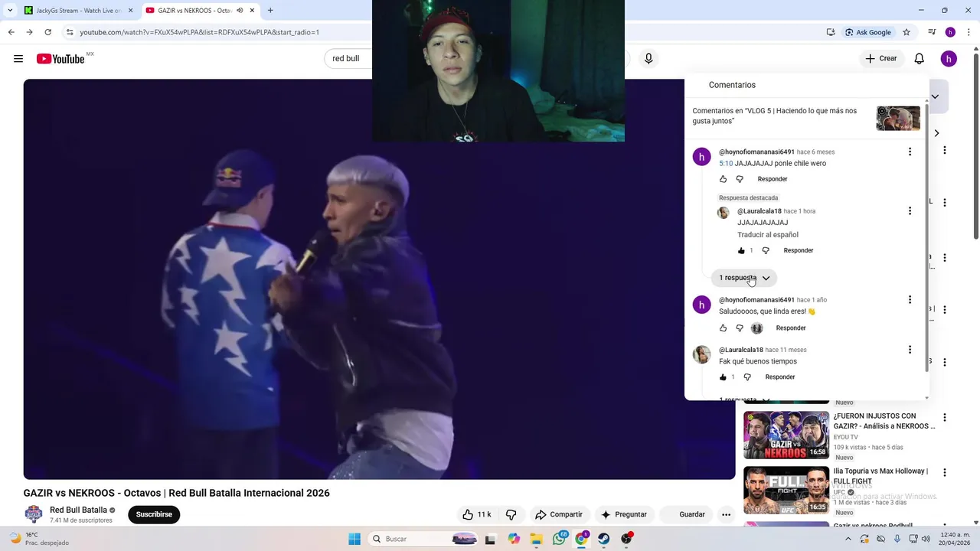This screenshot has height=551, width=980.
Task: Reply to the 'Saludoooos, que linda eres' comment
Action: [x=791, y=328]
